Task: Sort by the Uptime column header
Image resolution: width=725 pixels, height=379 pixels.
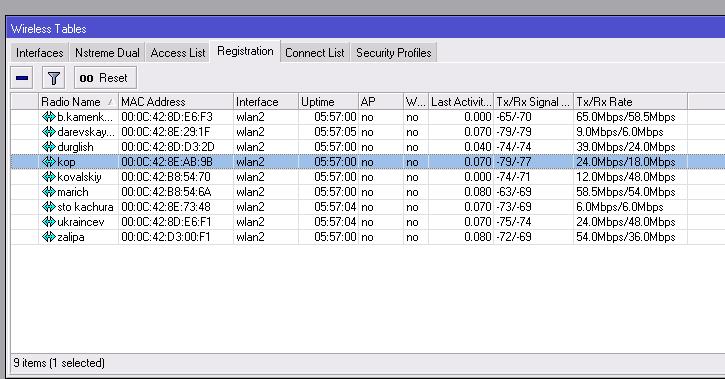Action: tap(328, 102)
